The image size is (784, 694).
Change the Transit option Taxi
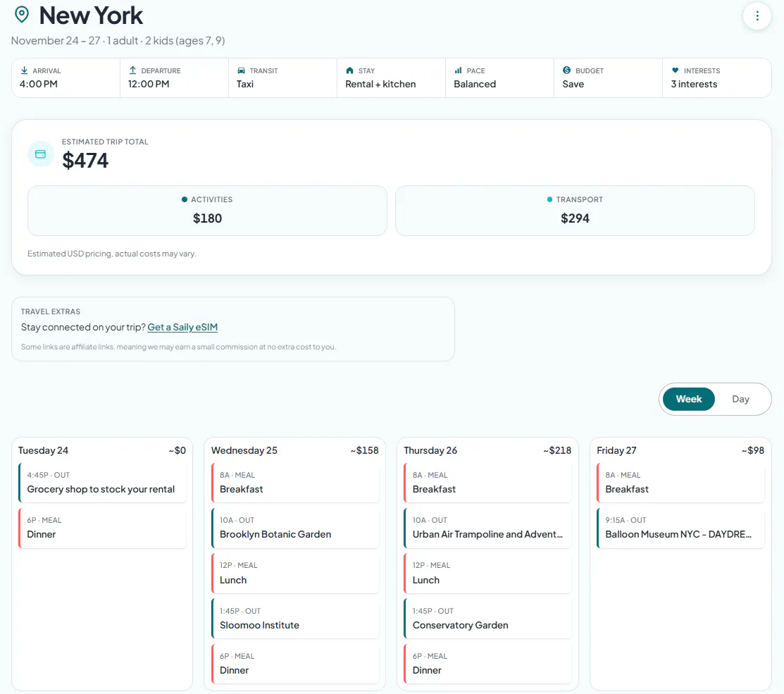282,78
